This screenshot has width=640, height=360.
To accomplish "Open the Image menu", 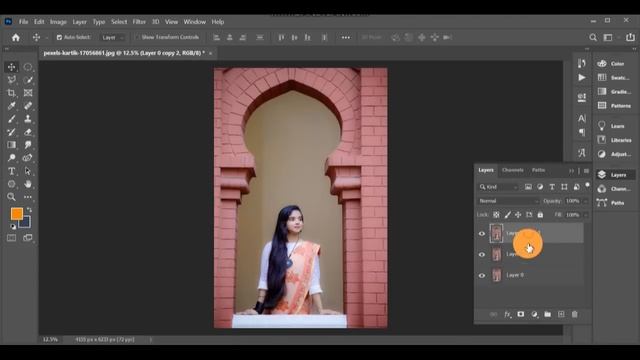I will [x=58, y=22].
